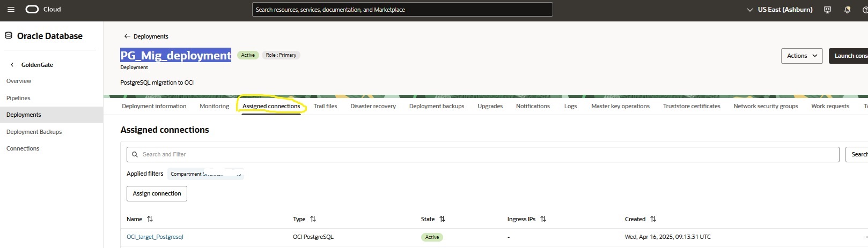Image resolution: width=868 pixels, height=248 pixels.
Task: Click the back arrow next to Deployments
Action: pyautogui.click(x=127, y=36)
